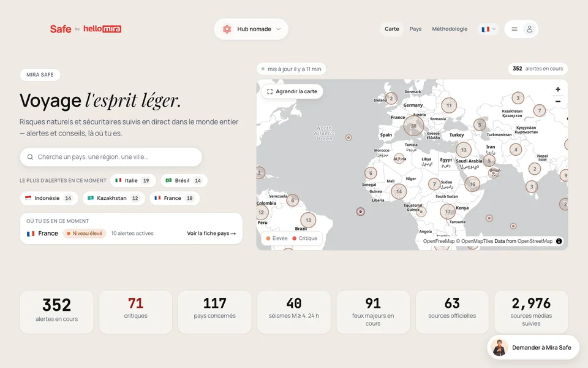
Task: Open the Hub nomade dropdown
Action: pos(251,29)
